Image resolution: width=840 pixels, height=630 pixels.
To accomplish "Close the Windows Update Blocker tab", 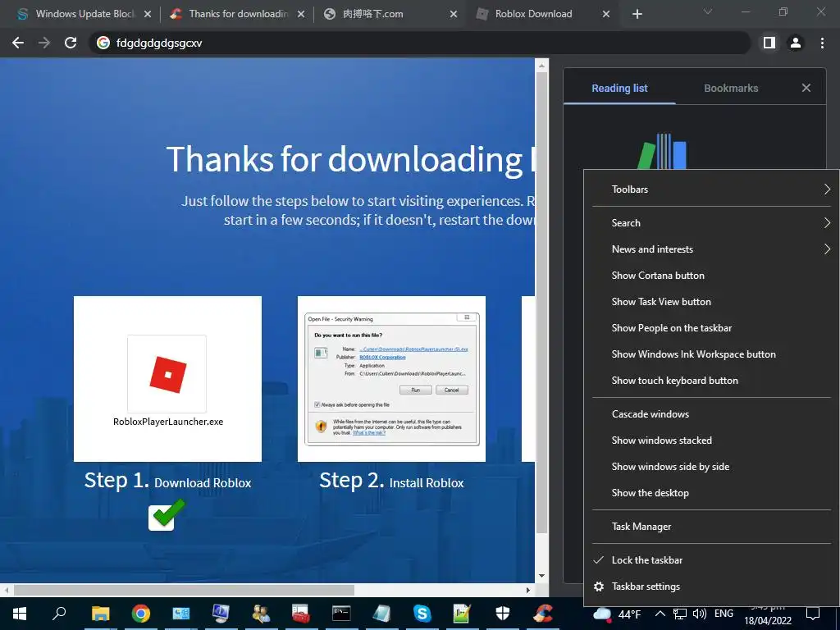I will pos(148,14).
